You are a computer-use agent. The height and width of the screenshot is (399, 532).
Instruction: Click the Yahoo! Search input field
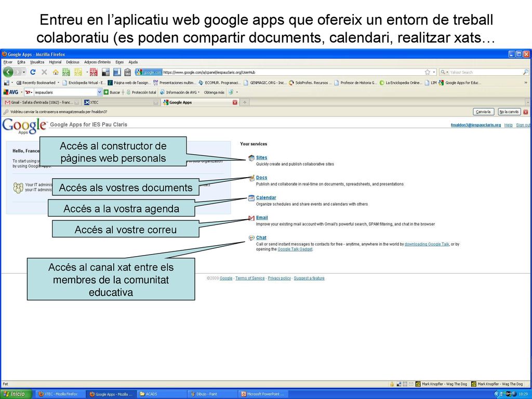pyautogui.click(x=485, y=72)
